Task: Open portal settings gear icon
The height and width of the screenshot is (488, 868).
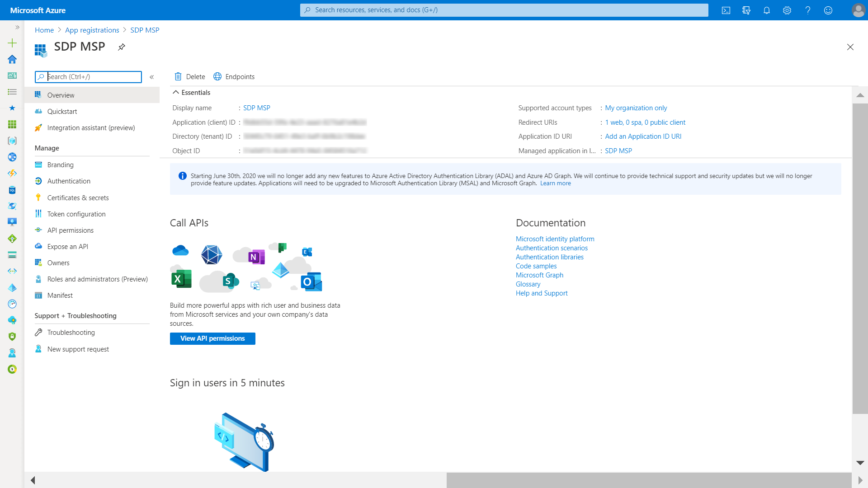Action: click(787, 10)
